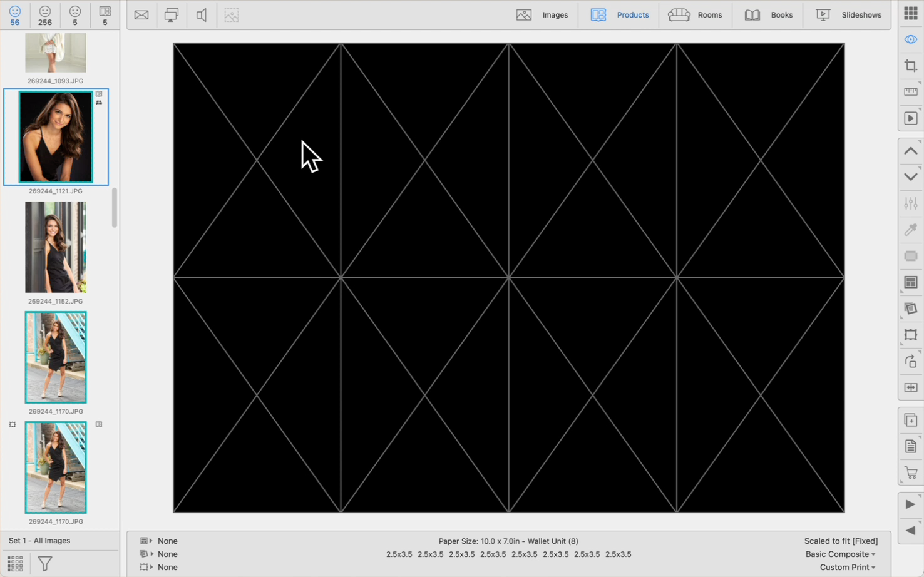Select thumbnail 269244_1152.JPG
The image size is (924, 577).
coord(56,247)
